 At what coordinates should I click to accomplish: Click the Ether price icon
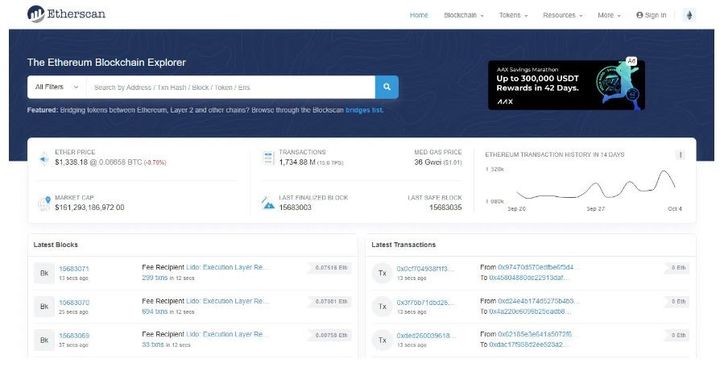[x=44, y=159]
